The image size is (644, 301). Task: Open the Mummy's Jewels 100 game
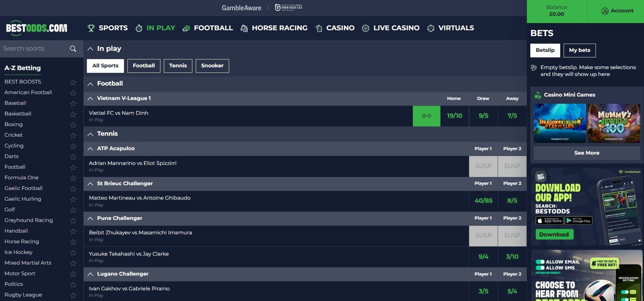coord(614,123)
